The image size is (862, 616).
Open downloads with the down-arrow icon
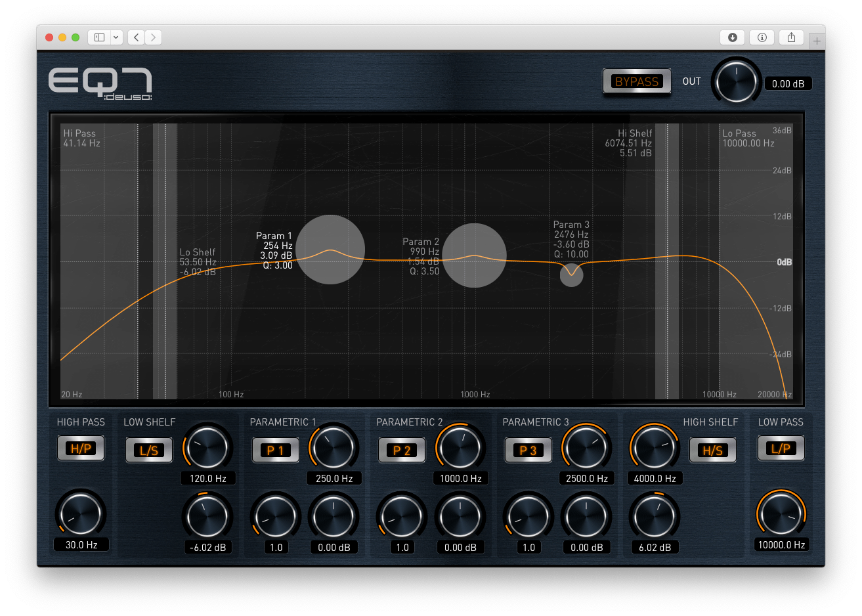[x=733, y=37]
